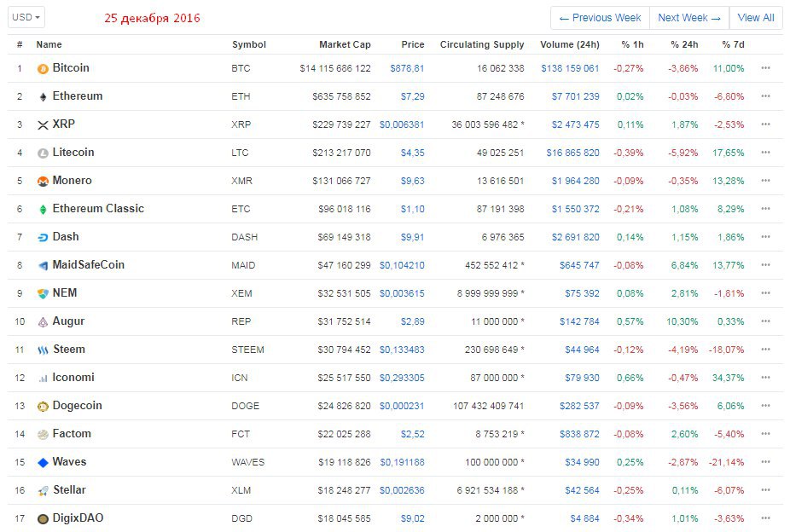Open Bitcoin volume $138 159 061 link

coord(570,68)
